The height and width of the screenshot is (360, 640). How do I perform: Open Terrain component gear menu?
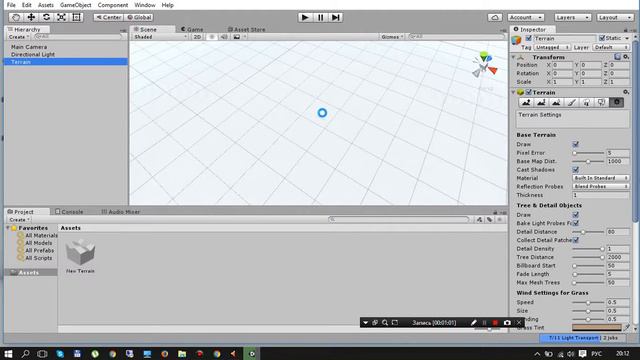coord(626,92)
